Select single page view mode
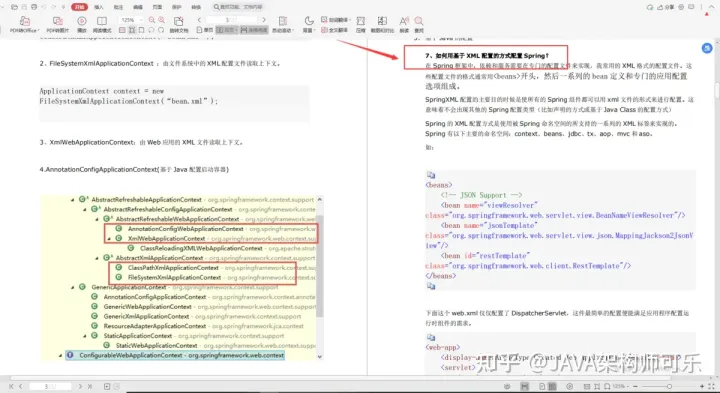The height and width of the screenshot is (393, 720). click(x=205, y=30)
